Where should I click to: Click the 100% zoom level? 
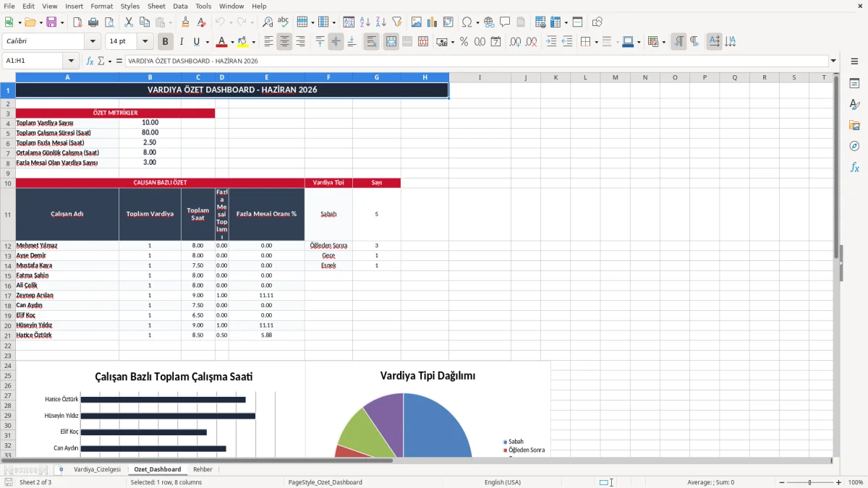pos(856,482)
